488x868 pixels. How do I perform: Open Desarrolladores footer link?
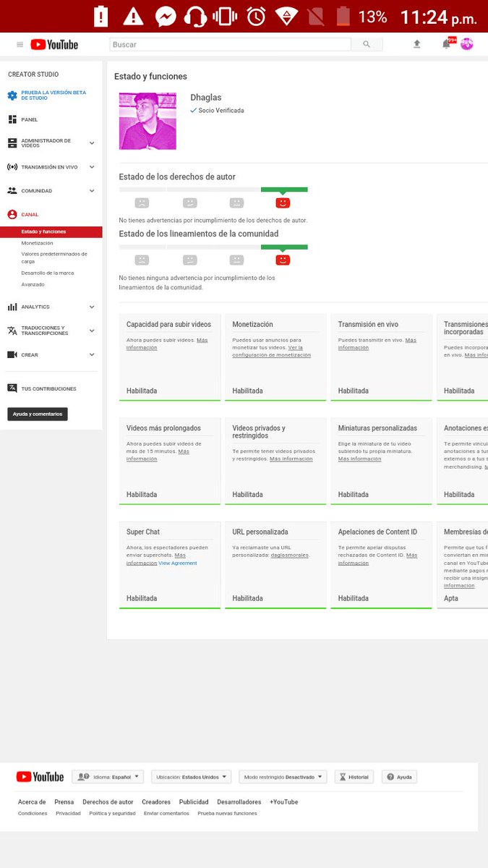(x=239, y=802)
